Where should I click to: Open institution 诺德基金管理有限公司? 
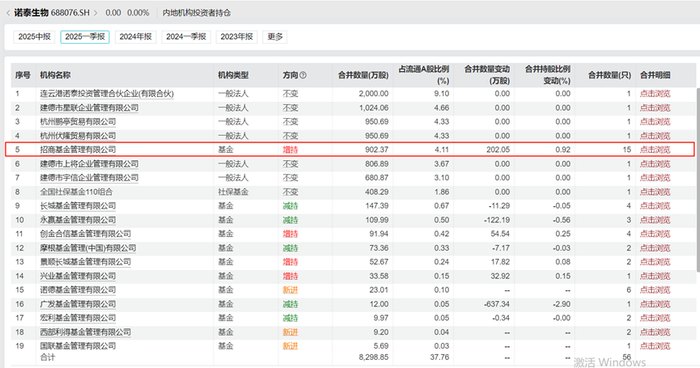click(x=78, y=290)
